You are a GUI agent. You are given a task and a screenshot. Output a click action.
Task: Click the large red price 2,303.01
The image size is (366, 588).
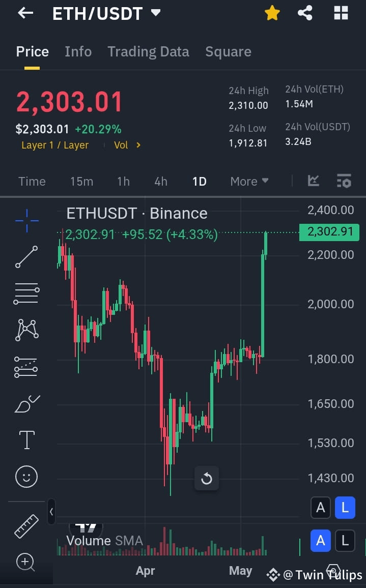(69, 102)
